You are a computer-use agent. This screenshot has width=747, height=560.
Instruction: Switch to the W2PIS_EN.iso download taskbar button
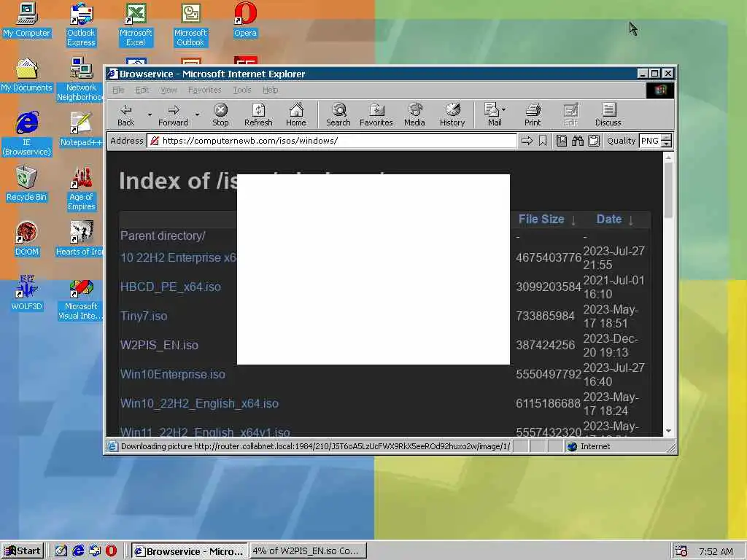[x=307, y=551]
